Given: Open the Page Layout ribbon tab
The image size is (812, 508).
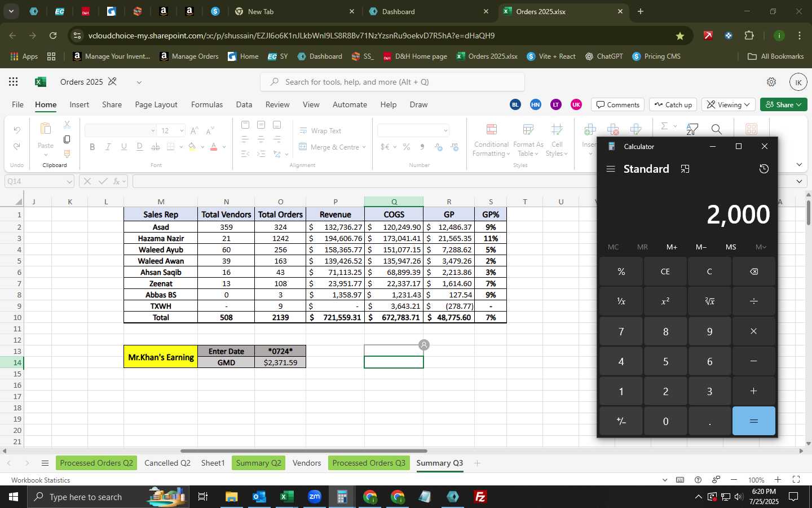Looking at the screenshot, I should point(156,104).
